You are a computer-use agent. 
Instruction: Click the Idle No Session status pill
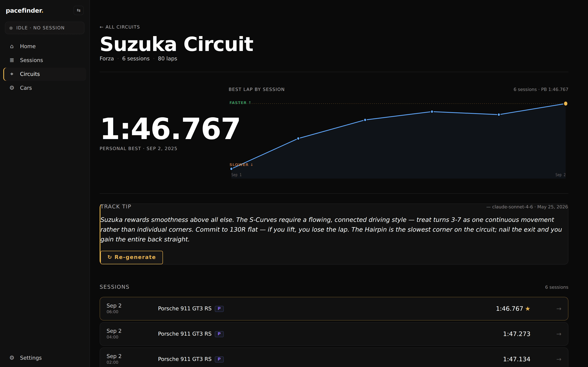tap(45, 28)
